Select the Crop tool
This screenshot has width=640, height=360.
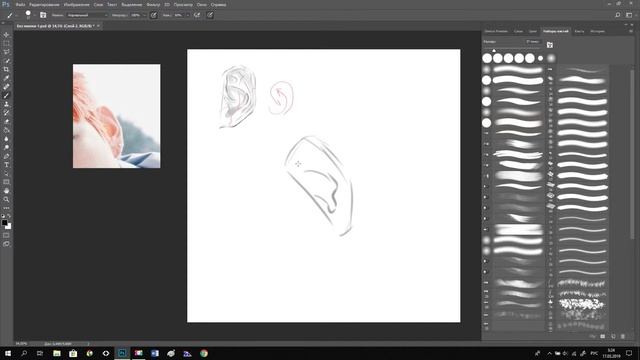(6, 69)
